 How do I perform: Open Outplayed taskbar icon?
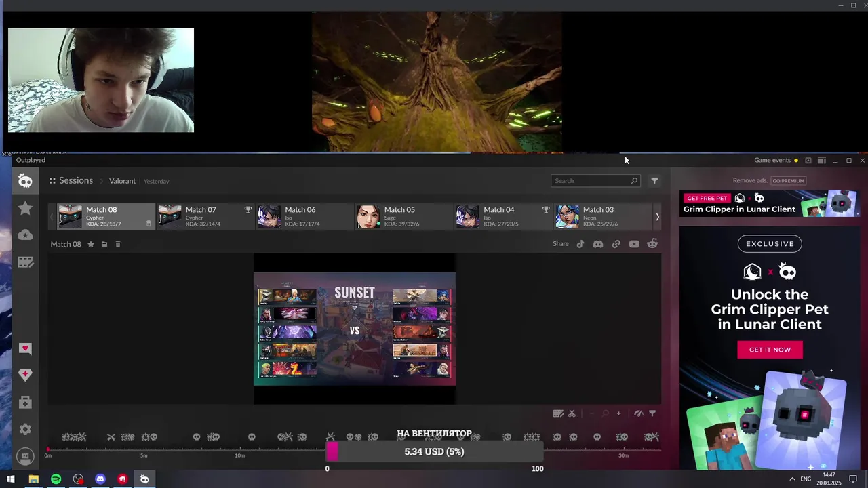click(x=144, y=479)
